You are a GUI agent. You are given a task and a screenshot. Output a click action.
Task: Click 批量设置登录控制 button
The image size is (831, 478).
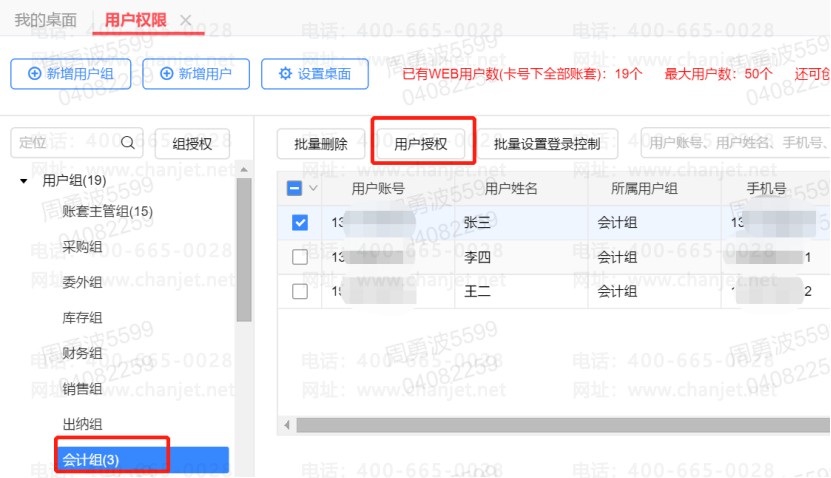(547, 144)
